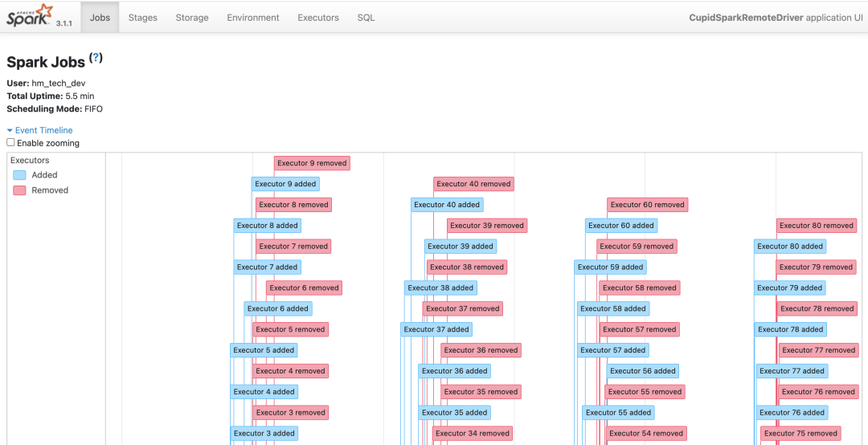Select the Executor 9 removed event
The height and width of the screenshot is (445, 868).
coord(312,163)
